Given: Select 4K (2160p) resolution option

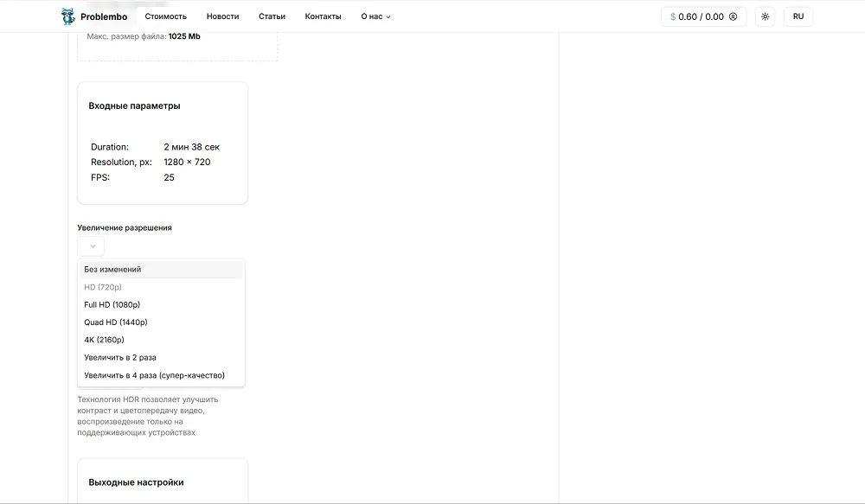Looking at the screenshot, I should tap(104, 340).
